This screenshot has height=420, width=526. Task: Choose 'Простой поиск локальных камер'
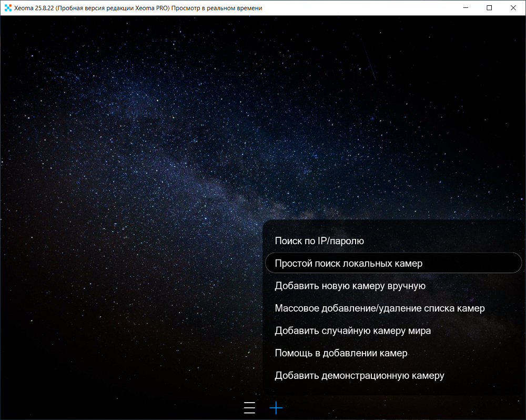click(x=348, y=263)
